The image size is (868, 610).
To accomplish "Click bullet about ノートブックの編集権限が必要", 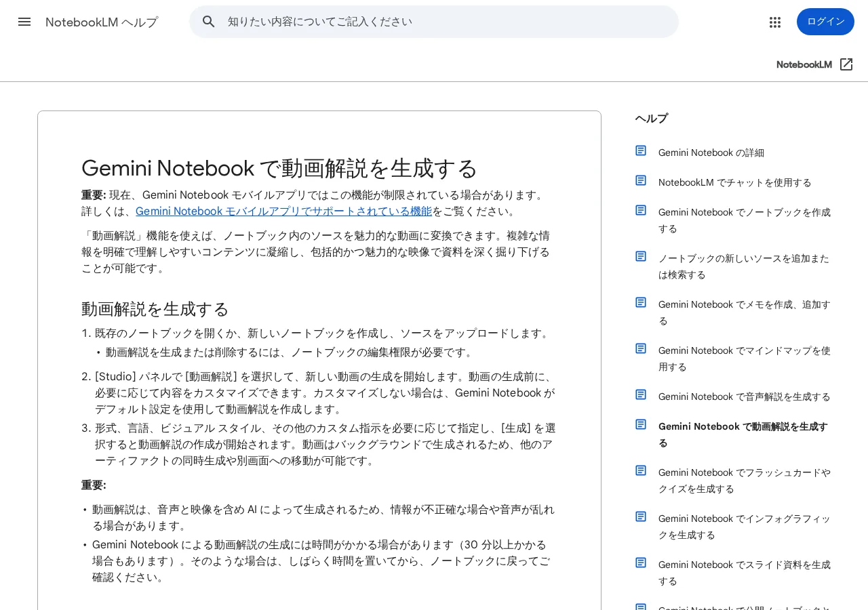I will pyautogui.click(x=290, y=352).
